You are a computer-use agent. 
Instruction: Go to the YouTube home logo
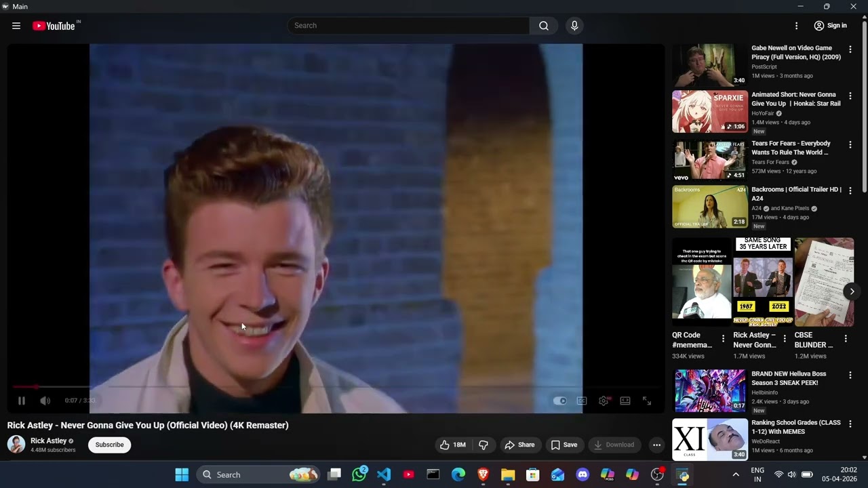54,26
